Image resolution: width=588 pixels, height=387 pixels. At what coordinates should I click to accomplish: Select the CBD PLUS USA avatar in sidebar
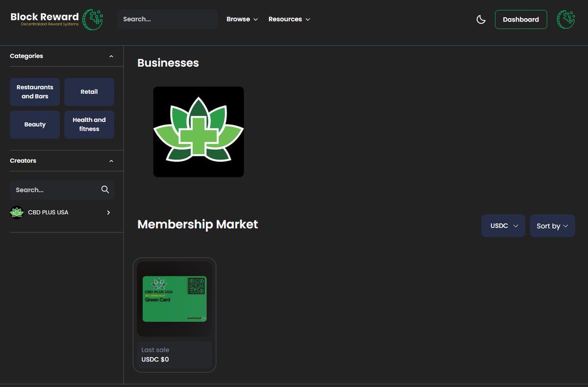click(x=16, y=212)
